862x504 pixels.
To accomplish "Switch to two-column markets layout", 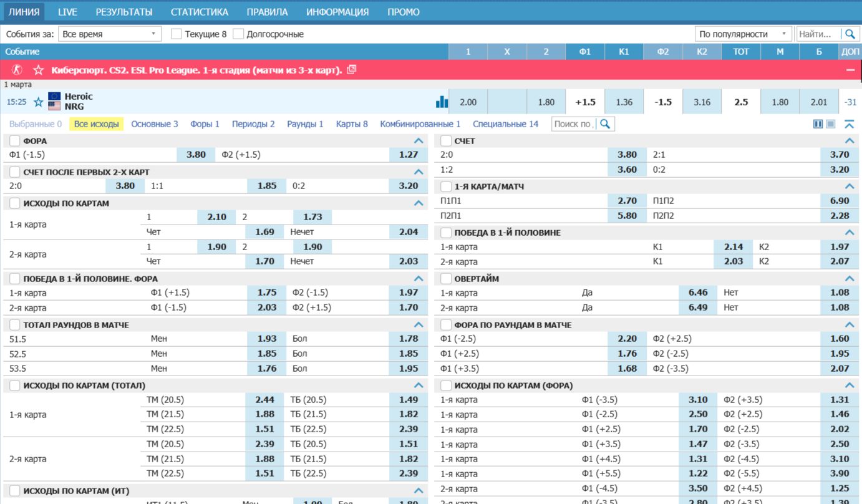I will tap(818, 124).
